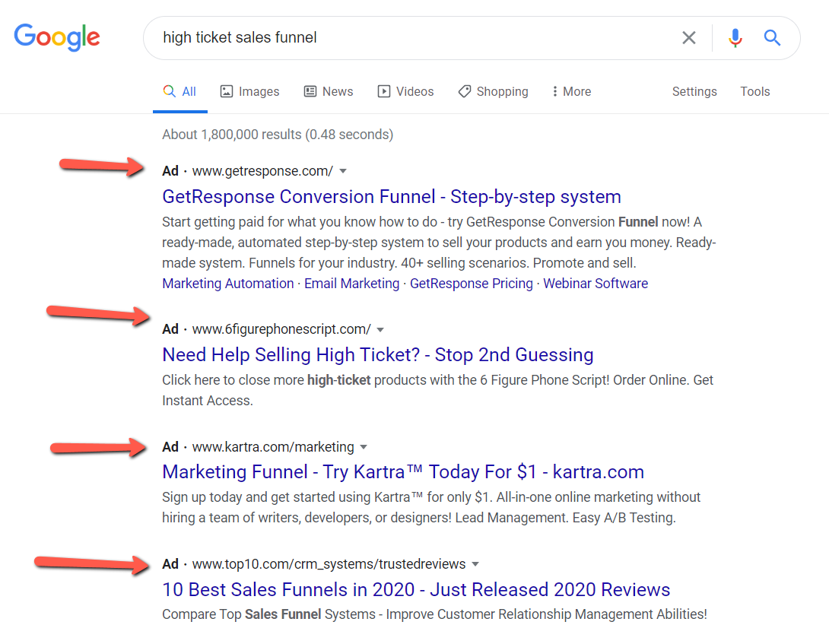Click the Ad label beside getresponse.com
This screenshot has height=644, width=829.
point(170,171)
